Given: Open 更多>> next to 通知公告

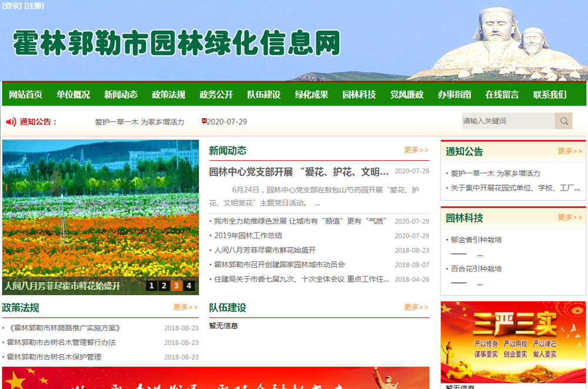Looking at the screenshot, I should [x=569, y=151].
